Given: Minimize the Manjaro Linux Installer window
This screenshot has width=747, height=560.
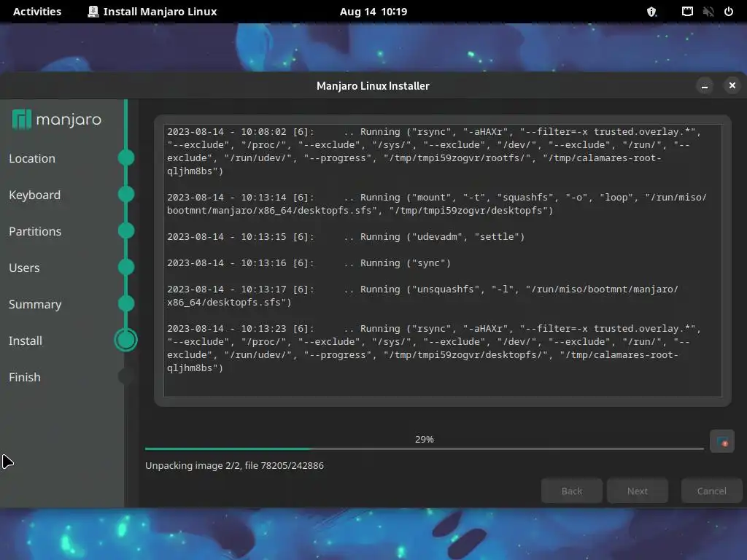Looking at the screenshot, I should click(x=705, y=86).
